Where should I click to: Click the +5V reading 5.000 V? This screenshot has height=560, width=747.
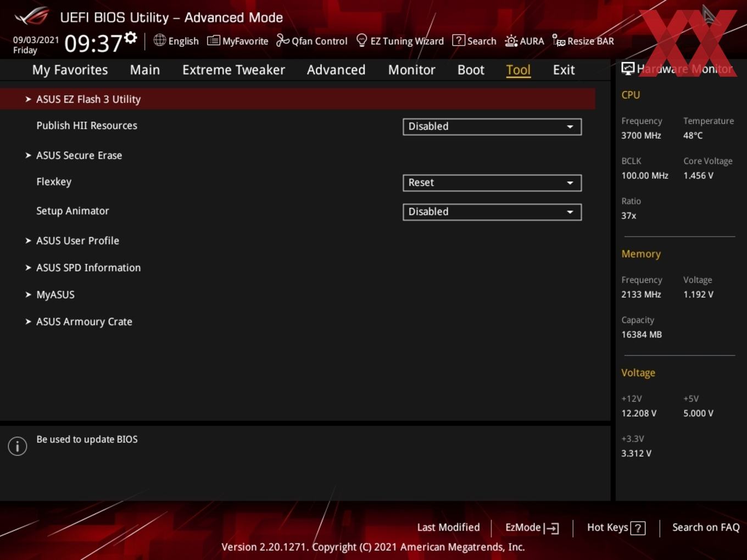[698, 413]
